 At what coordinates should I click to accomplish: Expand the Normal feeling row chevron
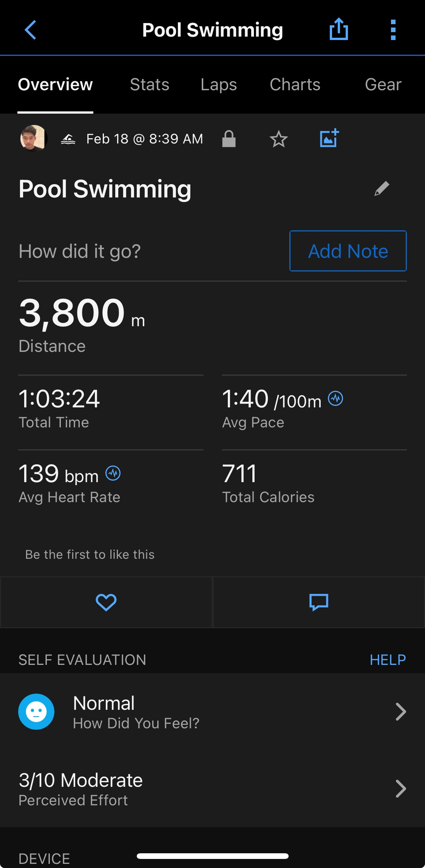click(400, 712)
